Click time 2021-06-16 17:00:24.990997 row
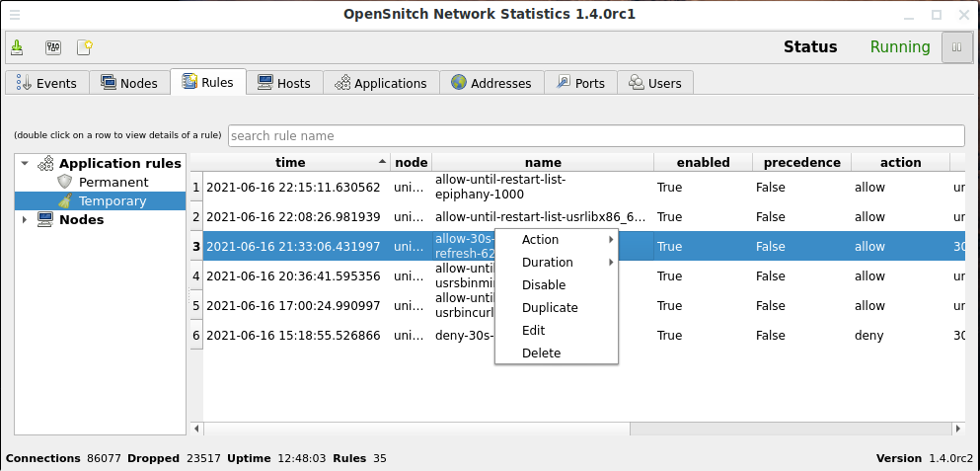Viewport: 980px width, 471px height. (x=293, y=306)
